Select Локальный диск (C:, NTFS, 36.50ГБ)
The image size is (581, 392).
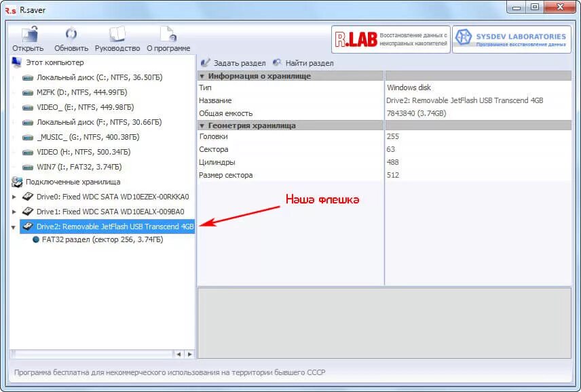click(x=99, y=77)
